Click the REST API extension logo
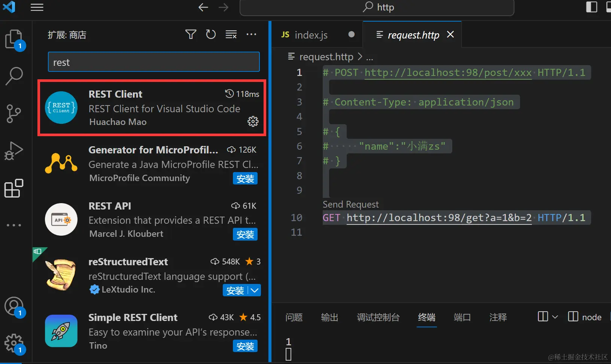 tap(61, 220)
